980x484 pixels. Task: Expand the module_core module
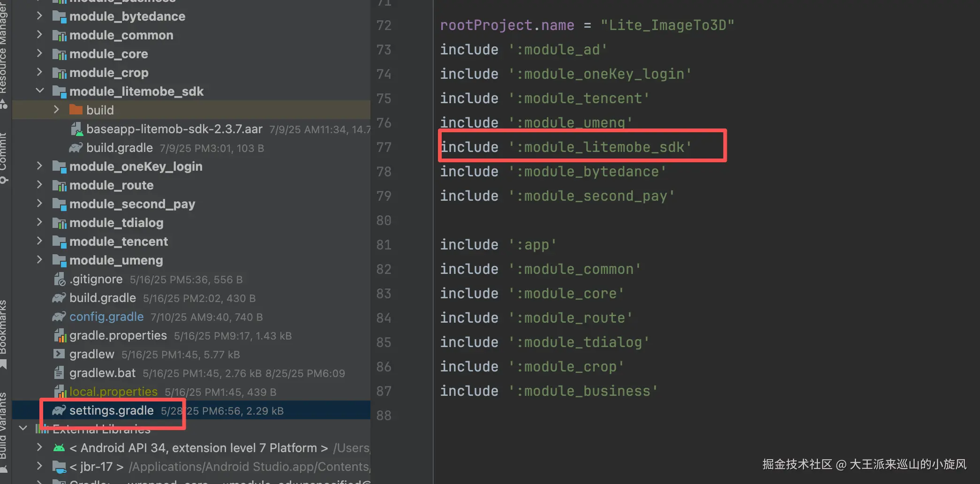pyautogui.click(x=40, y=53)
